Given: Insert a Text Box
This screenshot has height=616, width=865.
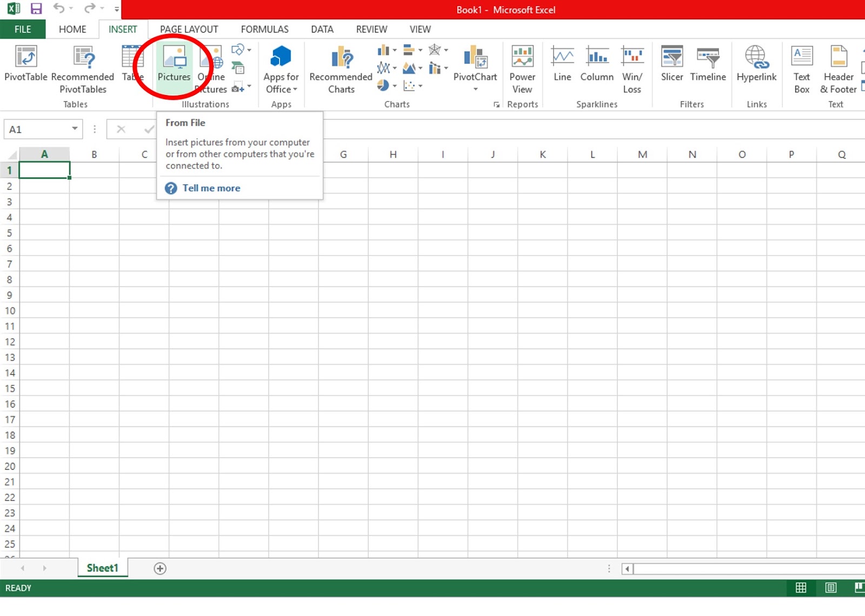Looking at the screenshot, I should [x=801, y=66].
